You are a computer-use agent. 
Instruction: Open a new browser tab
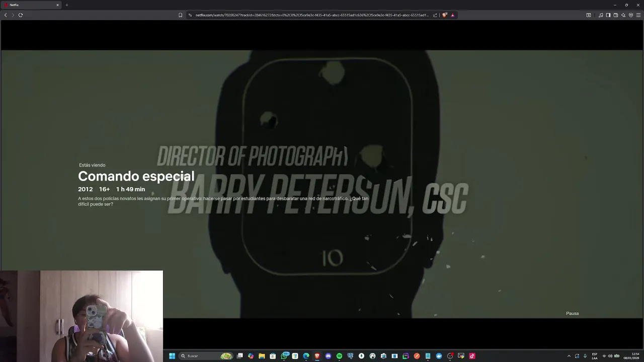point(66,5)
